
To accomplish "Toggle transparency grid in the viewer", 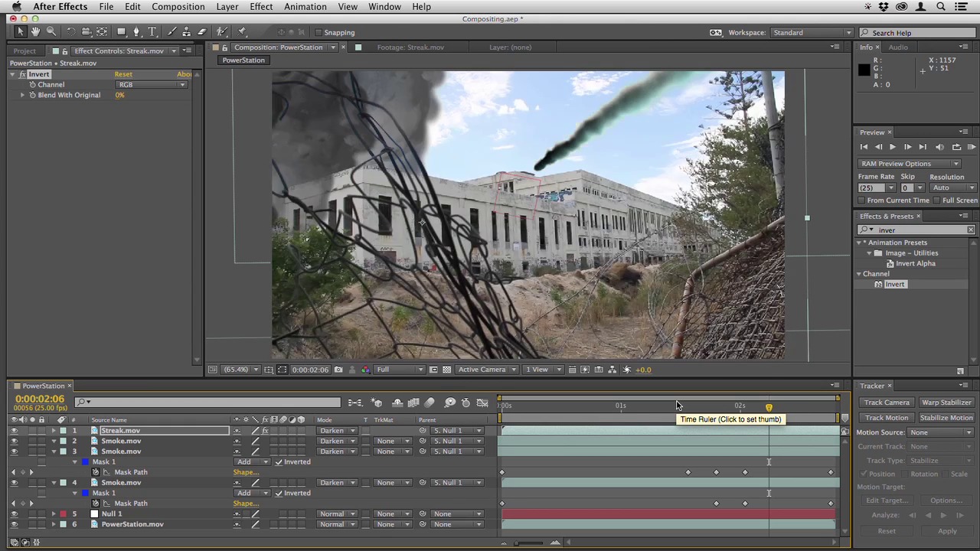I will point(447,370).
